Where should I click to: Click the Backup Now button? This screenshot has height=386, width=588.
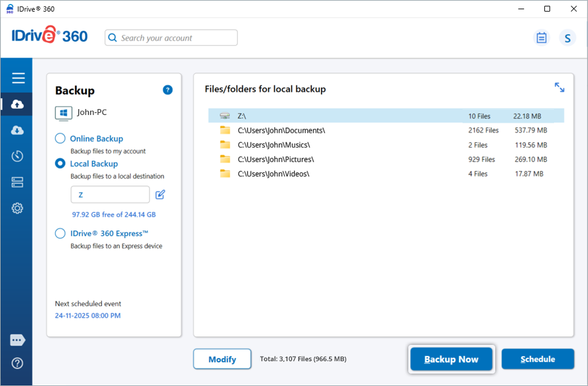[x=451, y=359]
